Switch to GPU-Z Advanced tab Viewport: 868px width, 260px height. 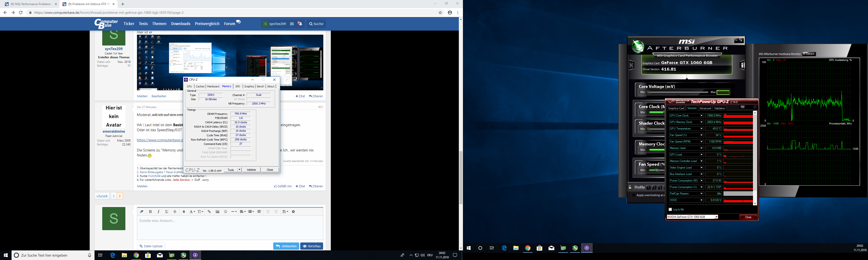click(705, 108)
